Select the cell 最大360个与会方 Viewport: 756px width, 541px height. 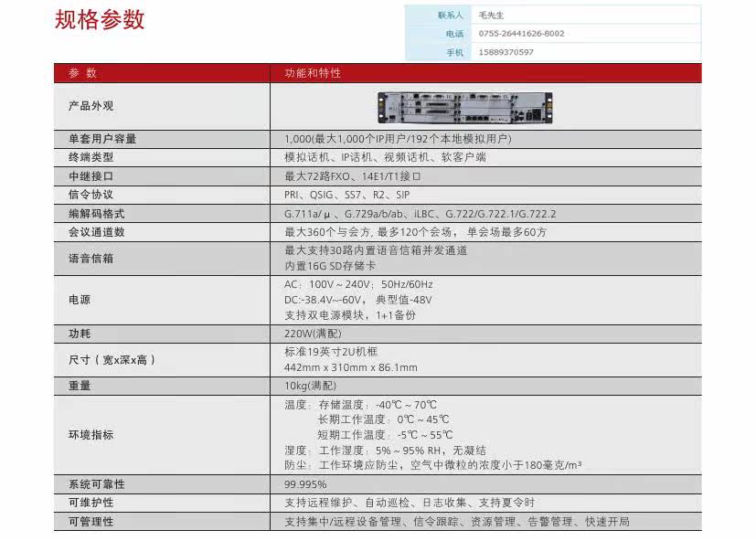[415, 232]
